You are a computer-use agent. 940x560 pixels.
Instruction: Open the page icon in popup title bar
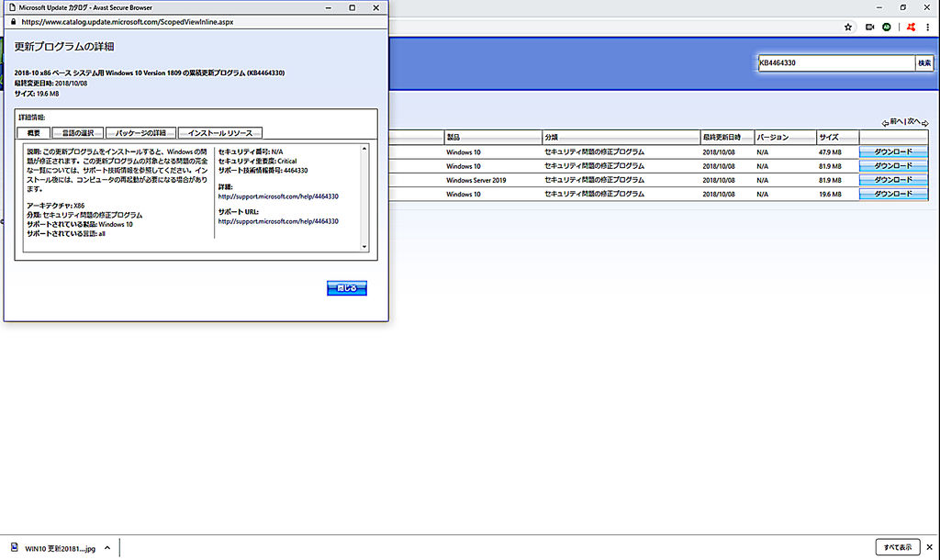[x=11, y=7]
